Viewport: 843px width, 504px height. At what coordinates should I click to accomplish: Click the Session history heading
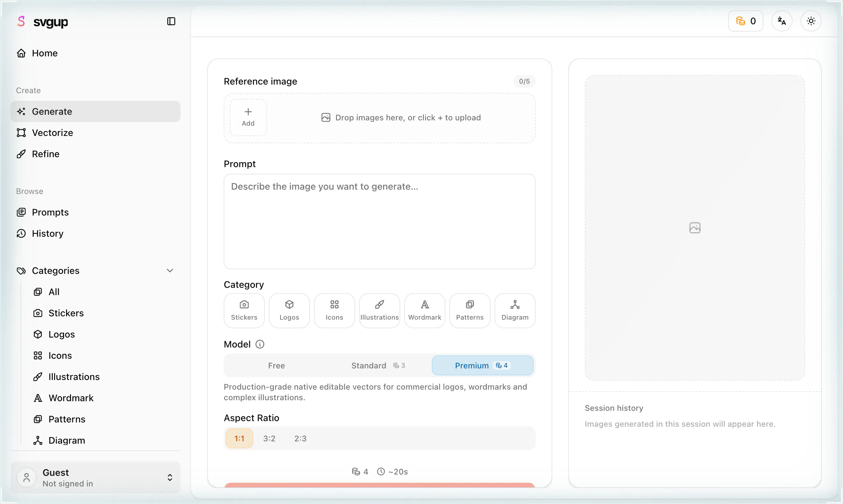coord(614,408)
